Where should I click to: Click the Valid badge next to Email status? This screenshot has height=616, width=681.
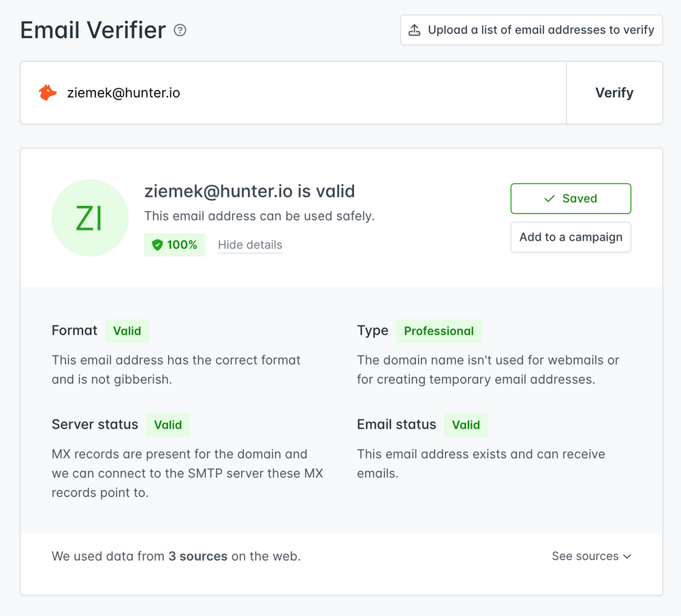[466, 425]
